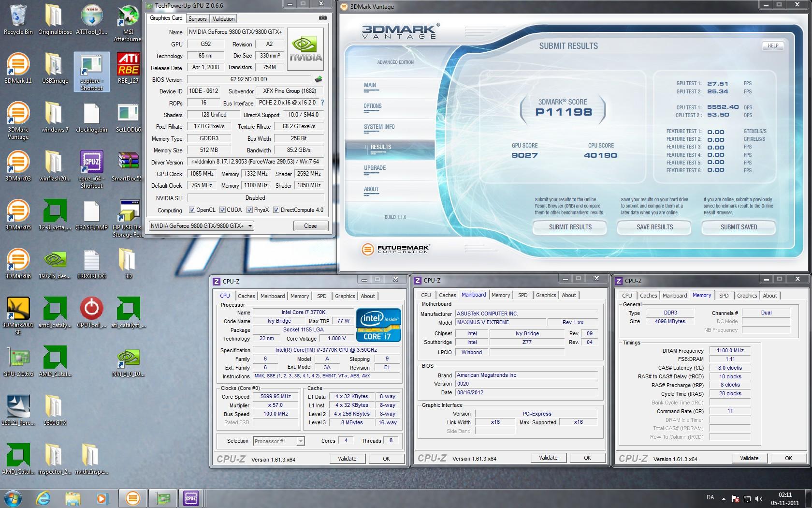Click the DA language indicator in tray

710,497
